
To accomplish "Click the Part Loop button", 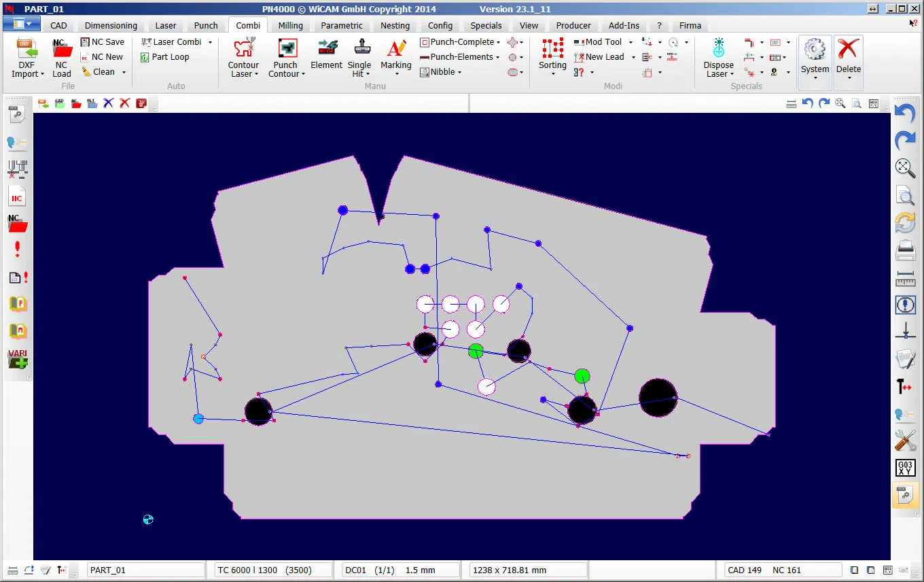I will click(165, 57).
